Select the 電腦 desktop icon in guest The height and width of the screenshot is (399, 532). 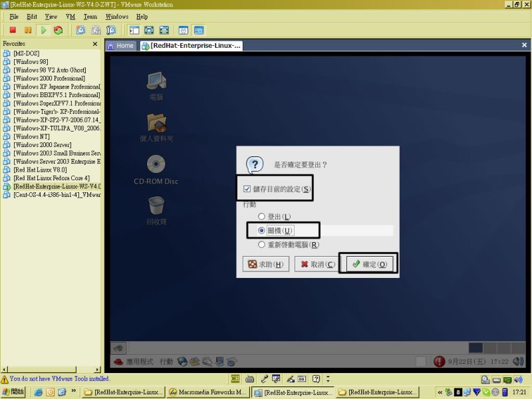point(156,86)
